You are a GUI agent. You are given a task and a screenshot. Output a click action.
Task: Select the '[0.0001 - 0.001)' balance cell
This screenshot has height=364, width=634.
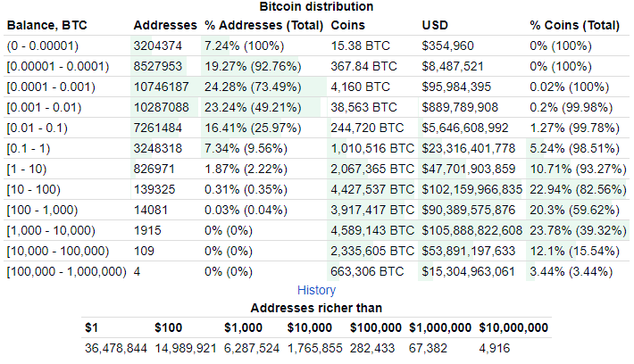pos(51,87)
